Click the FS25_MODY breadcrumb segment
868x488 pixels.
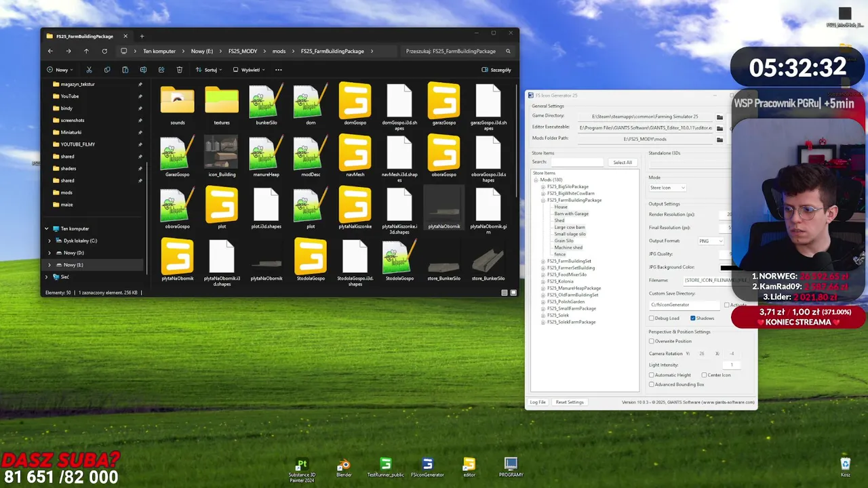243,51
